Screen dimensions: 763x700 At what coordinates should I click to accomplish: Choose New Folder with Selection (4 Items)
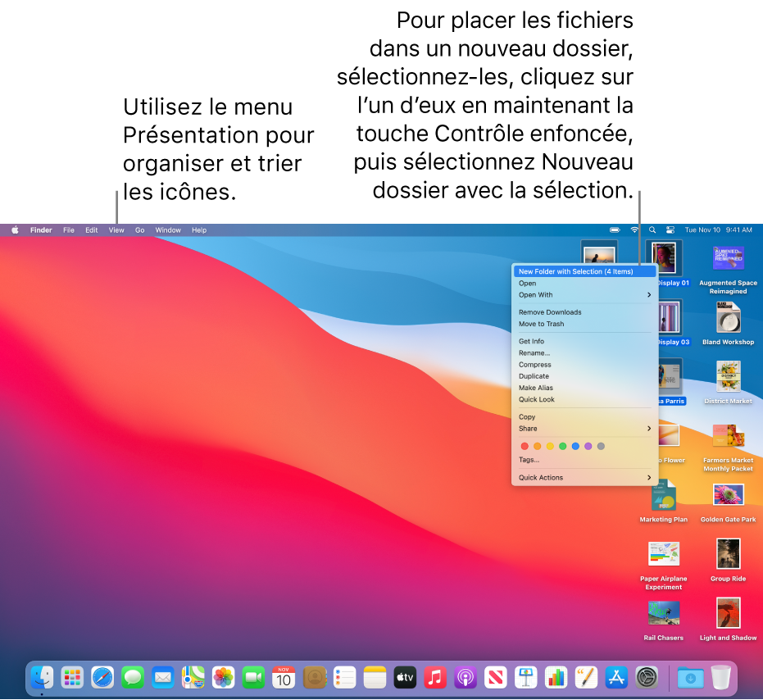click(x=584, y=271)
